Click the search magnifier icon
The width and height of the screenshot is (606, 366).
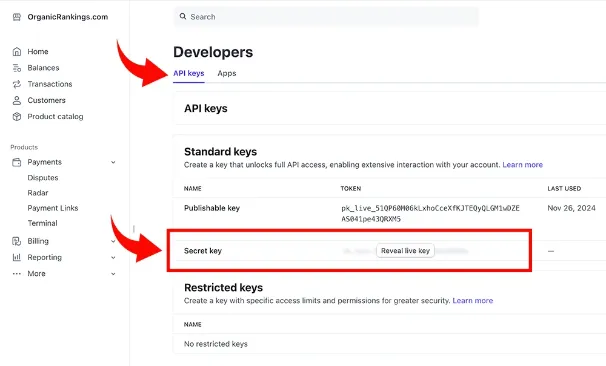click(x=183, y=17)
